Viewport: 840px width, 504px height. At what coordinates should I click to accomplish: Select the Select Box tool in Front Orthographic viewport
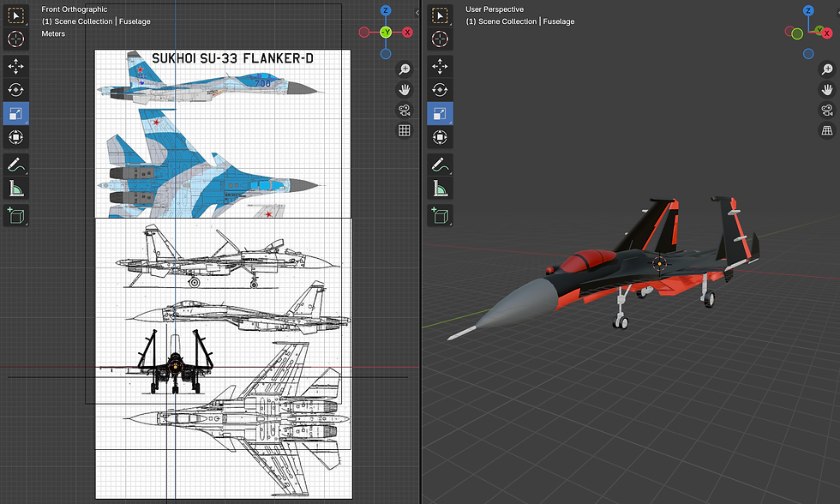click(16, 15)
